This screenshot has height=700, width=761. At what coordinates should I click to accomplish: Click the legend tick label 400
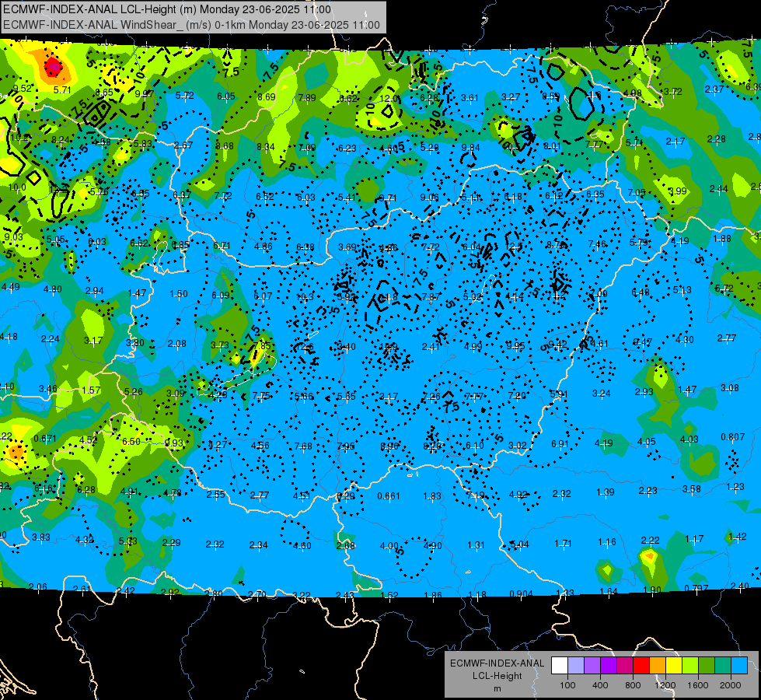600,685
